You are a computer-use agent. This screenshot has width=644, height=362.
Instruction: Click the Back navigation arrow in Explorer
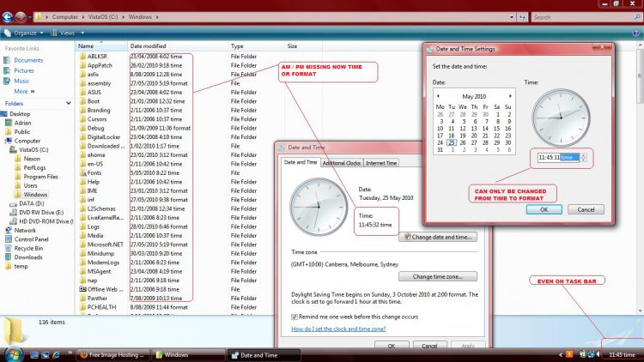point(7,17)
